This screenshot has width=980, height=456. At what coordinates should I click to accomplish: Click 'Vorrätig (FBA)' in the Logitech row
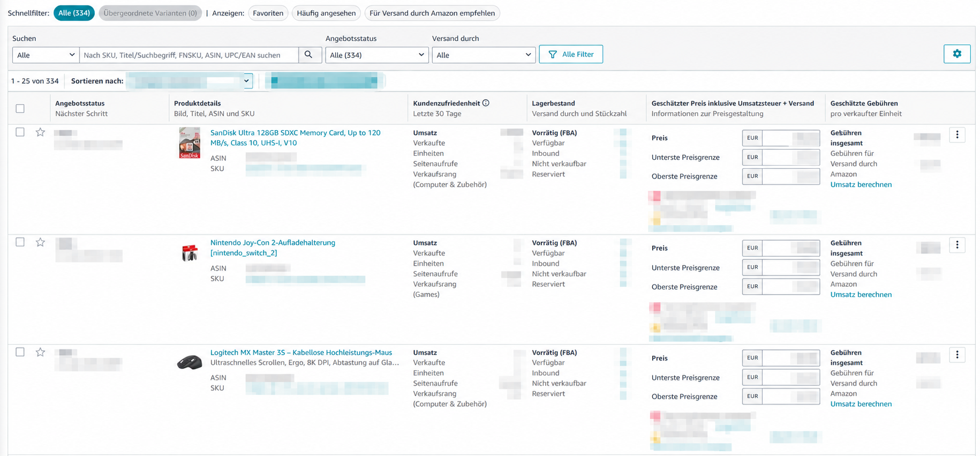coord(554,353)
